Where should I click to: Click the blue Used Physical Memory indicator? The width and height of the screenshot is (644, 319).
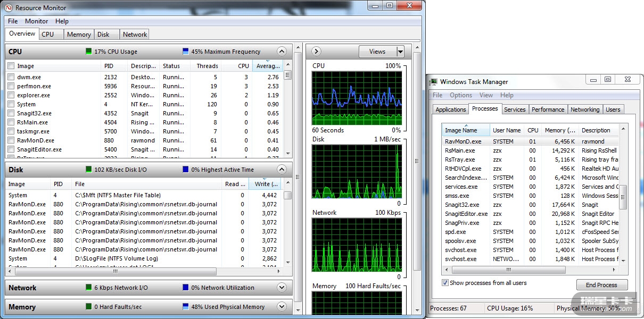pos(185,307)
